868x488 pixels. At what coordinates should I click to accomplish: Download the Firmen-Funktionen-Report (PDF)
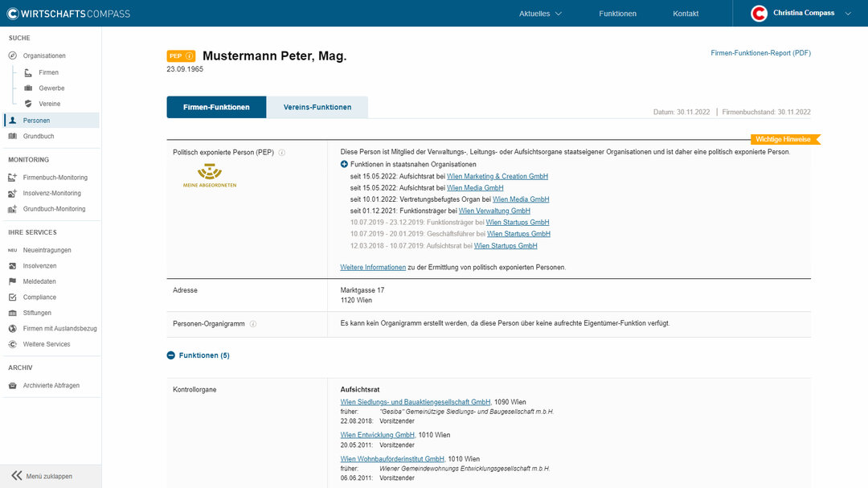760,53
